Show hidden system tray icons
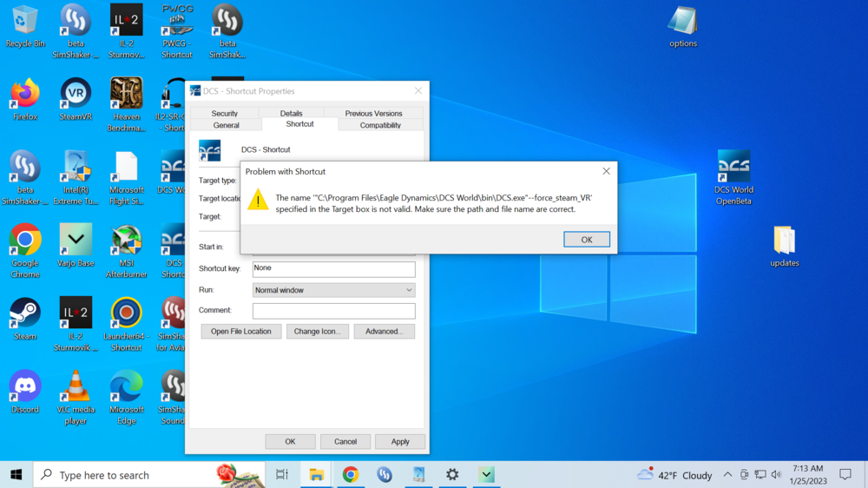 [727, 475]
